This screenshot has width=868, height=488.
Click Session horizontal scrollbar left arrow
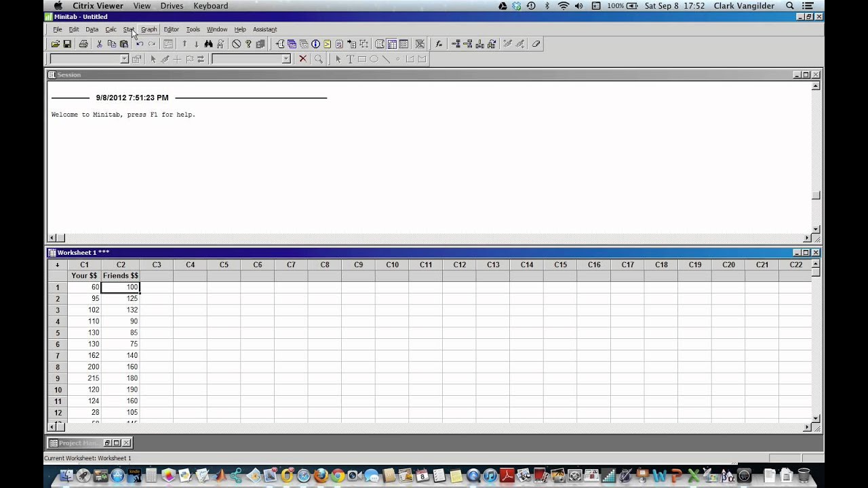[52, 238]
